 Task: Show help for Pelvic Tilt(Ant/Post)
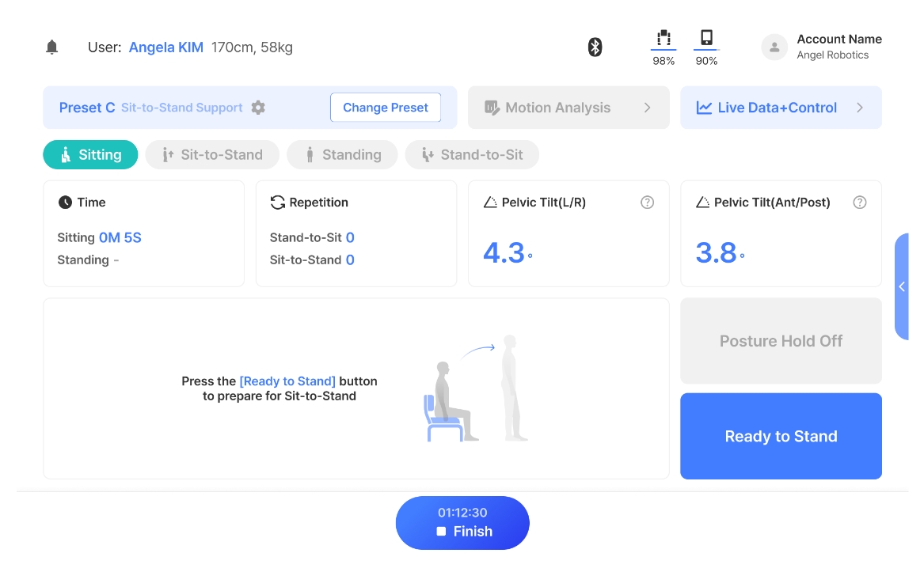tap(859, 203)
